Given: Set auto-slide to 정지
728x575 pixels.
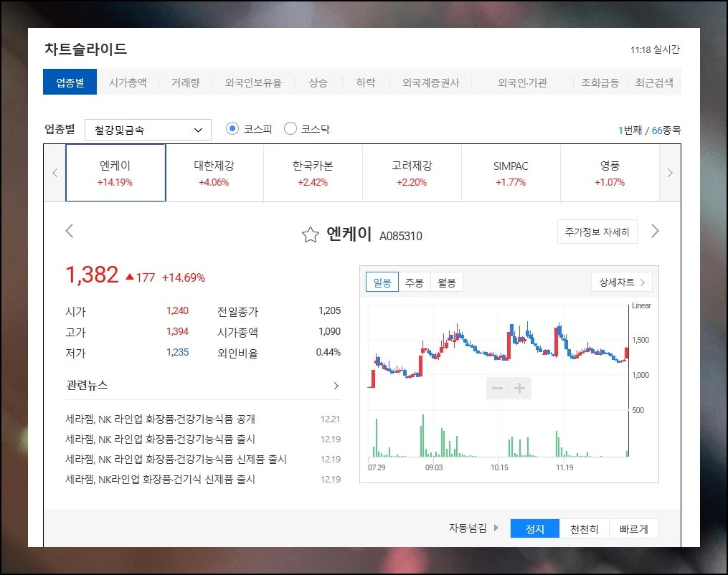Looking at the screenshot, I should click(x=535, y=529).
